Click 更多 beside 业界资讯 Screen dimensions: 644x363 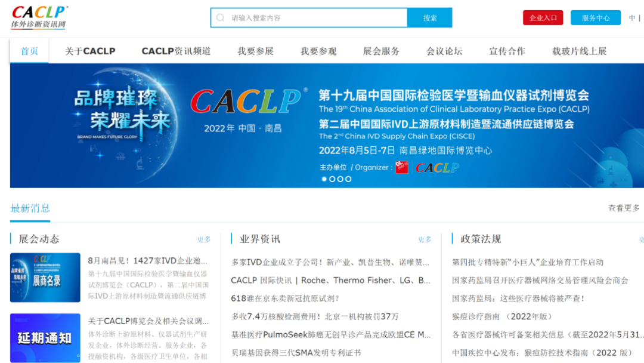pyautogui.click(x=425, y=239)
